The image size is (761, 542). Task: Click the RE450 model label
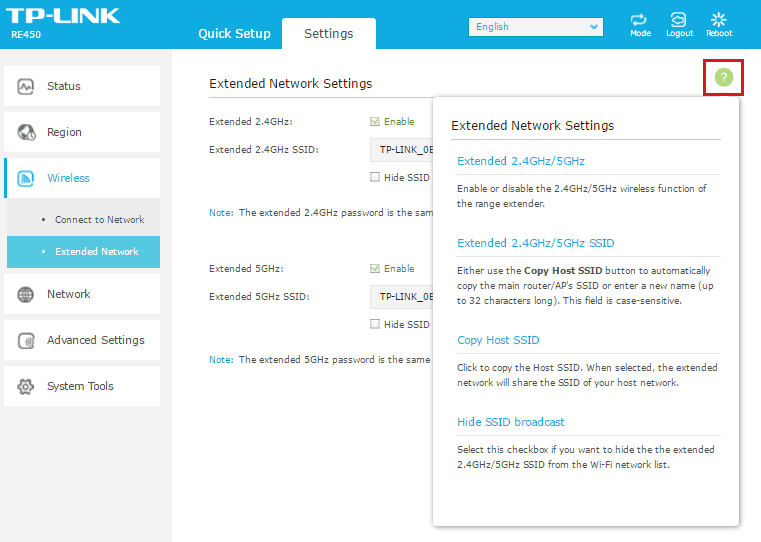point(26,35)
